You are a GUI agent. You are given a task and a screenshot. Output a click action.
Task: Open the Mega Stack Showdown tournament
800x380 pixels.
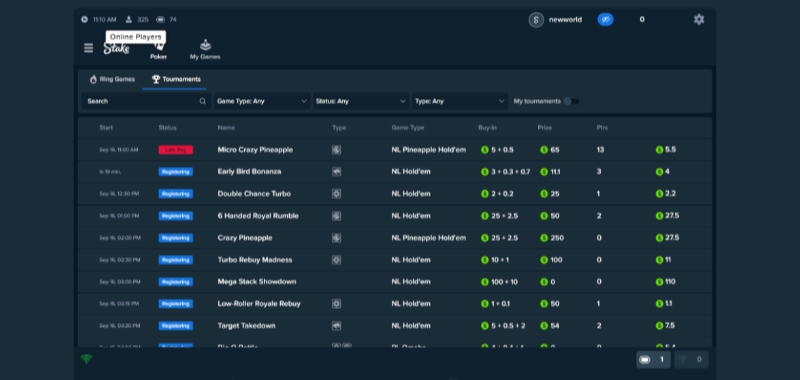click(257, 282)
